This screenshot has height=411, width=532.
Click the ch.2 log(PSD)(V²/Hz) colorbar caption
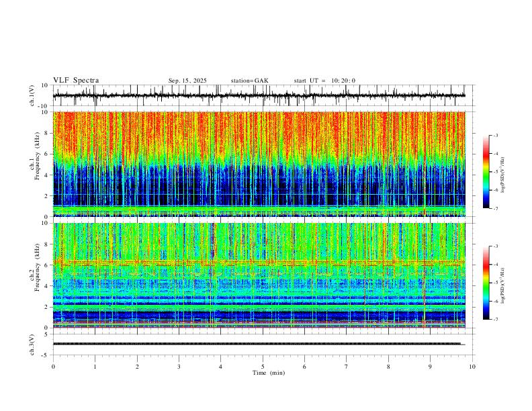[x=502, y=286]
